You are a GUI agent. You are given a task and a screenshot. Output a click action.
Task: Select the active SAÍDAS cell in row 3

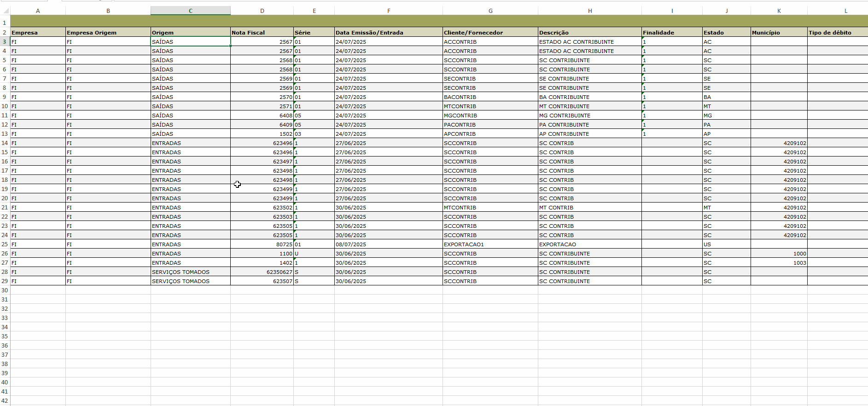(191, 42)
